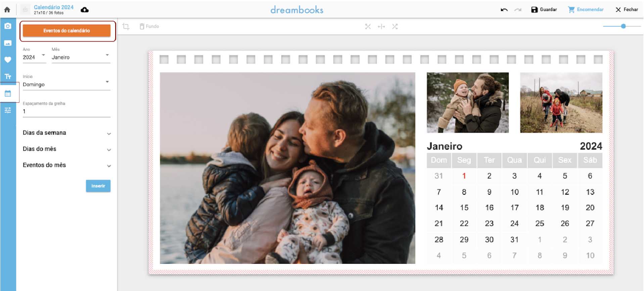This screenshot has height=291, width=644.
Task: Click the Espaçamento da grelha input field
Action: [66, 111]
